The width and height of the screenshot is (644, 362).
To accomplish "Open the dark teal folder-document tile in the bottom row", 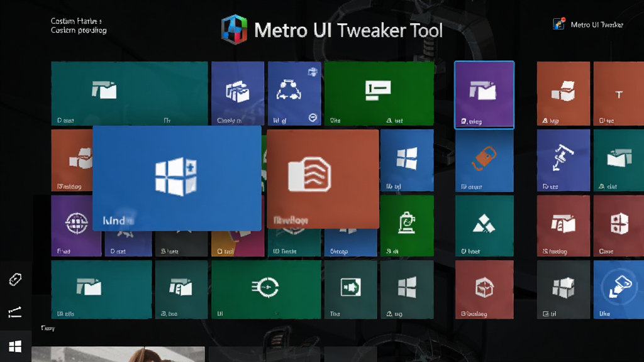I will point(181,289).
